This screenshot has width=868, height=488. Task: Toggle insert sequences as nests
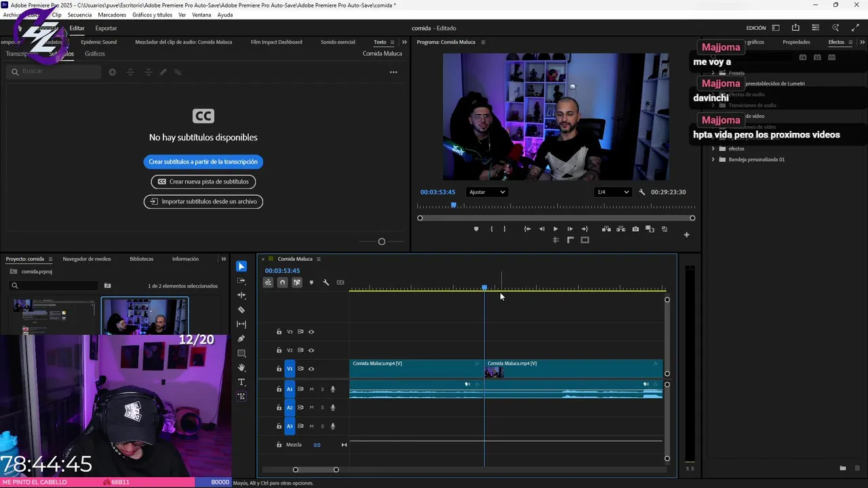(x=269, y=283)
